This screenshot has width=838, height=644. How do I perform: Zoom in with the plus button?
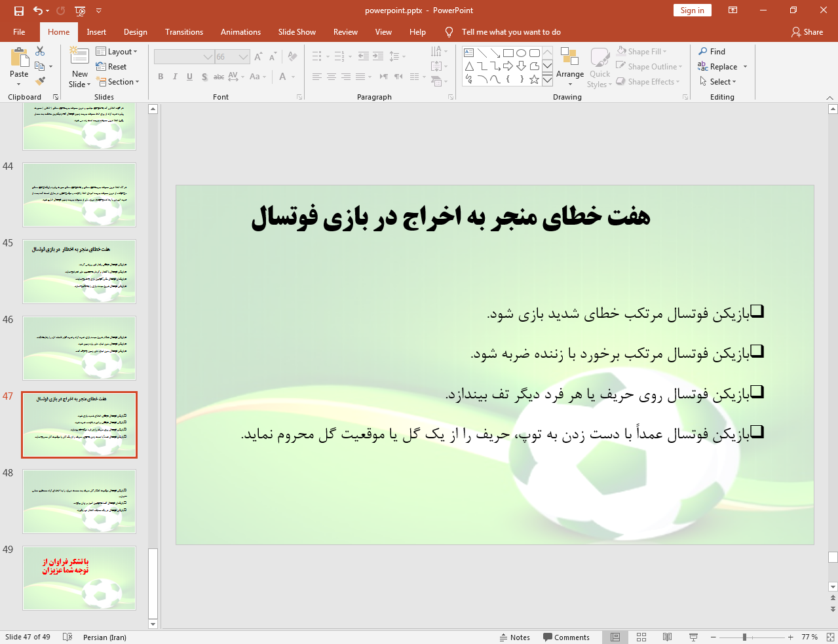point(790,637)
